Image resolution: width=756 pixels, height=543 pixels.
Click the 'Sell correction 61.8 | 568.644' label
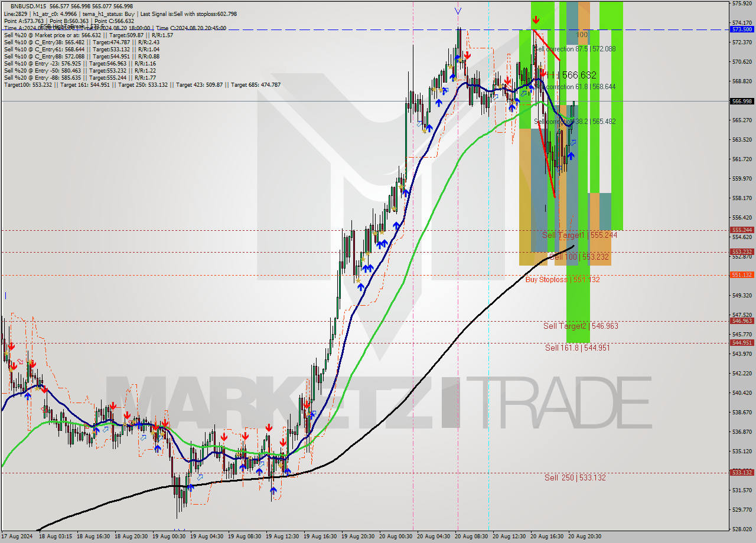[575, 87]
